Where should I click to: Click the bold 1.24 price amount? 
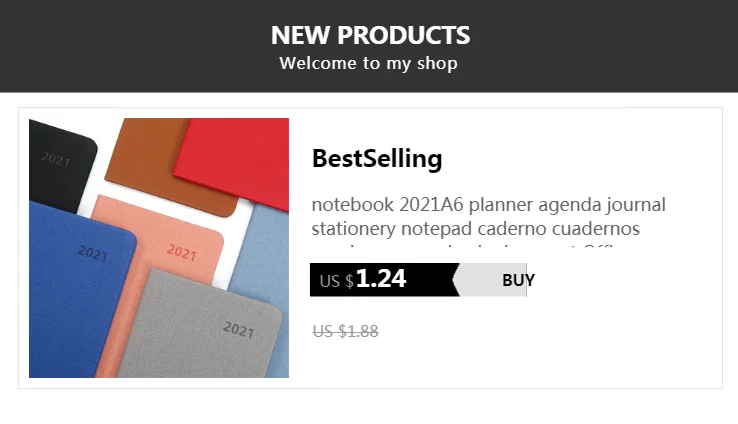tap(381, 279)
